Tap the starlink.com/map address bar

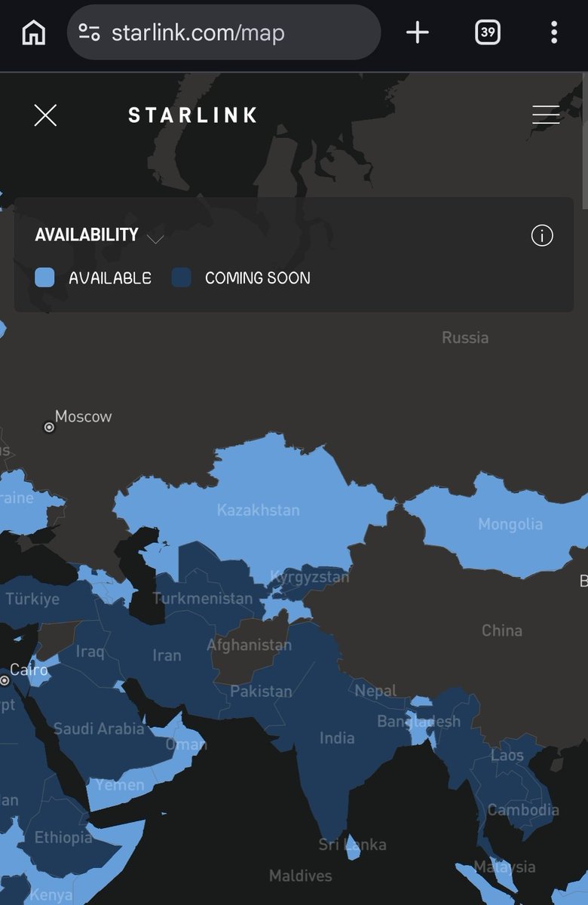click(x=224, y=32)
